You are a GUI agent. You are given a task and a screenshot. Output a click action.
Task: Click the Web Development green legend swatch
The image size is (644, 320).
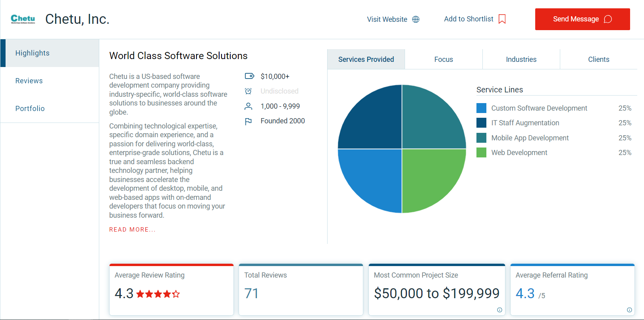point(481,153)
